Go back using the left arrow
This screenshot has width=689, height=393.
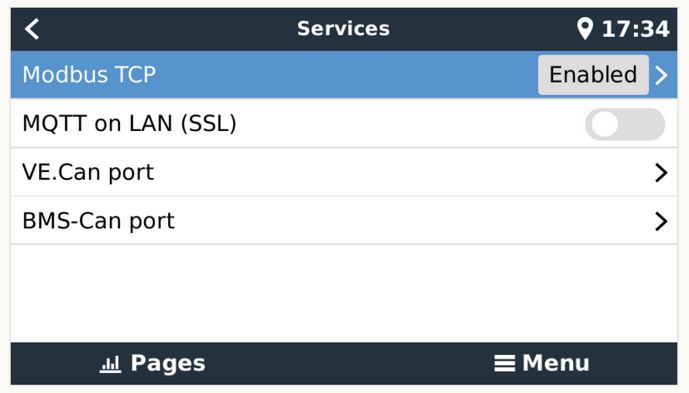coord(32,29)
